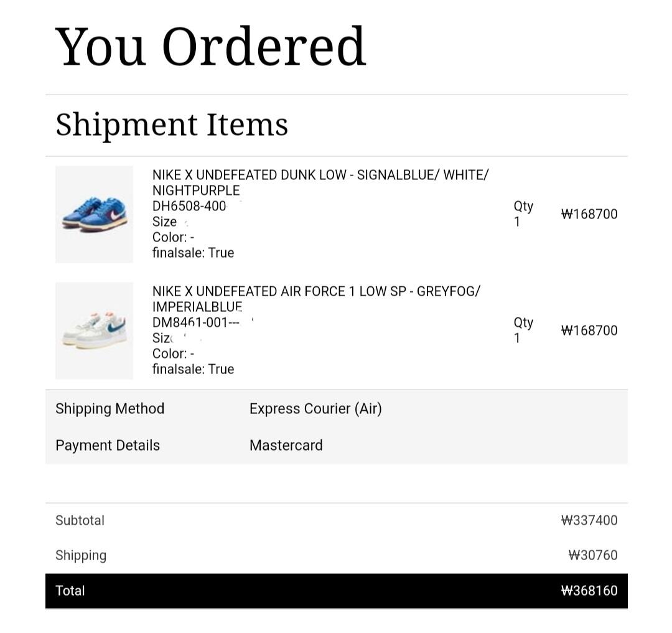The height and width of the screenshot is (633, 672).
Task: Click the Shipment Items heading
Action: (x=172, y=124)
